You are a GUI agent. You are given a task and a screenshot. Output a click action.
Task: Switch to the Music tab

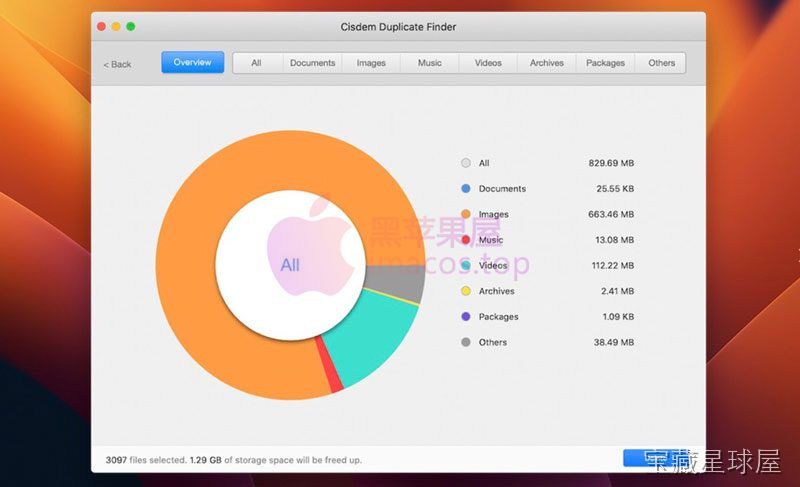[430, 63]
